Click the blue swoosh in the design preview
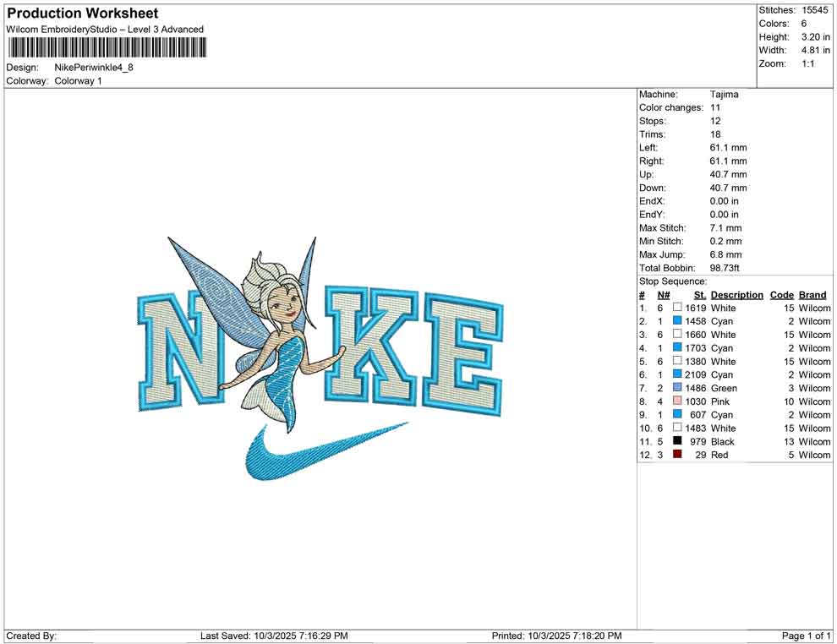Image resolution: width=837 pixels, height=644 pixels. [x=325, y=452]
